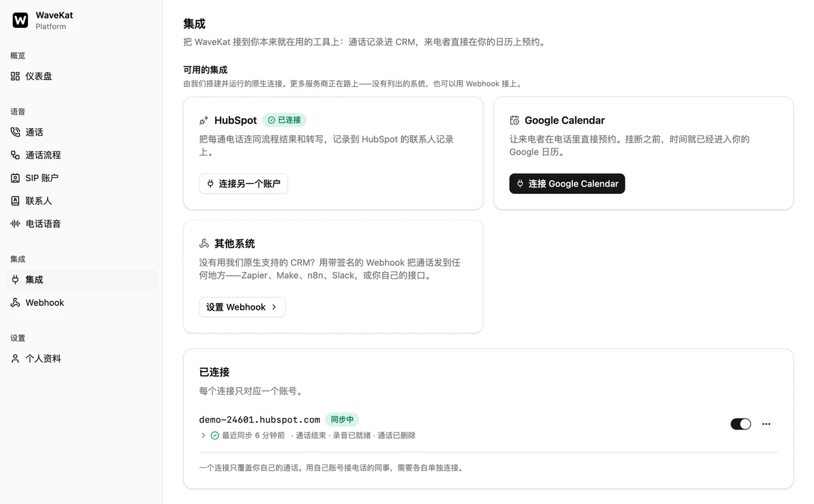Click 每个连接只对应一个账号 text

[x=251, y=391]
